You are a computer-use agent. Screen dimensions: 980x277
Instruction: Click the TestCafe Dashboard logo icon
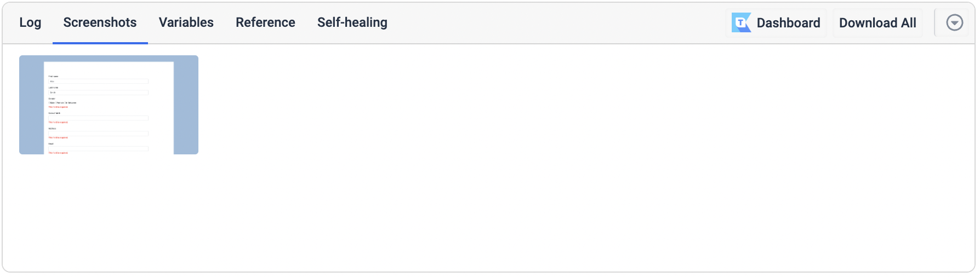pos(741,23)
